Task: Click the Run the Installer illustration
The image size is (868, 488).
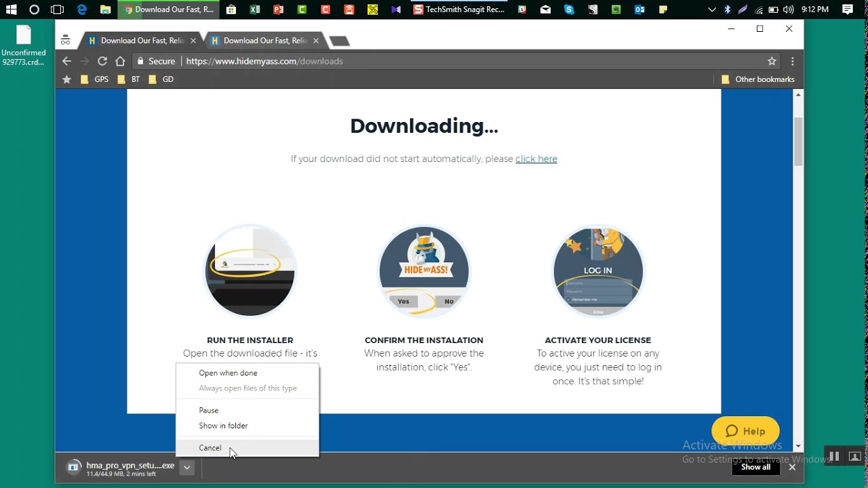Action: [250, 270]
